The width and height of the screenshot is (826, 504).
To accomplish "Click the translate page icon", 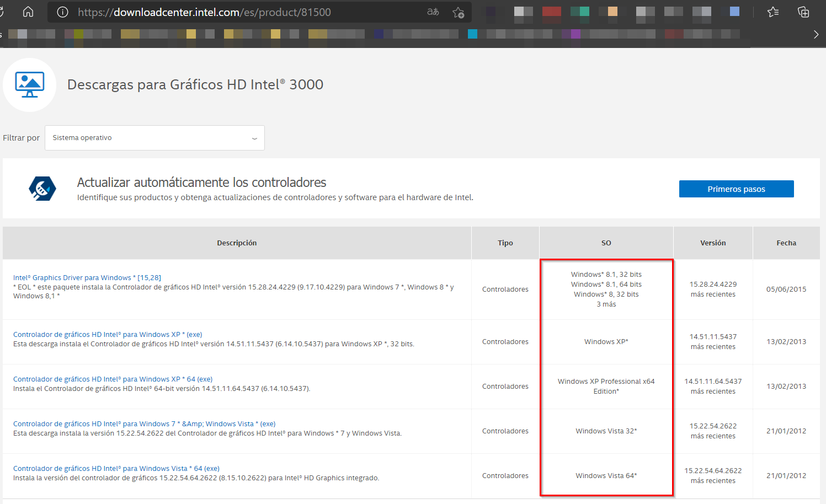I will [433, 12].
